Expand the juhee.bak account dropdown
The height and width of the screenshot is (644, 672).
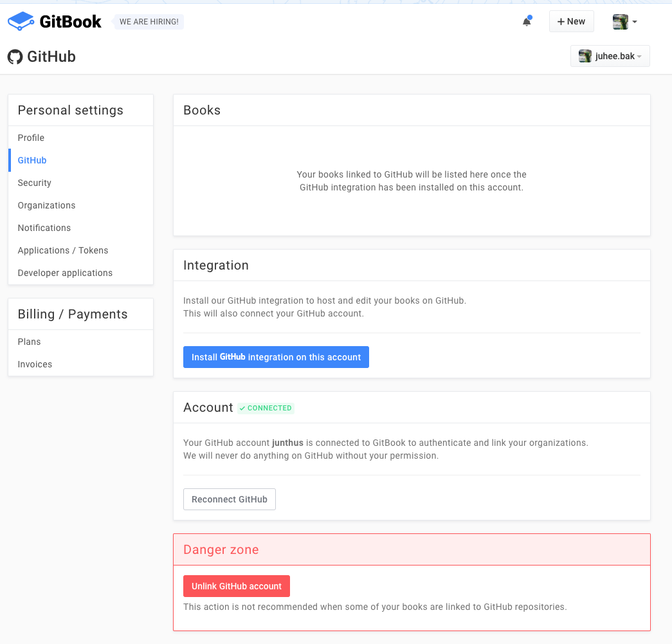pos(610,56)
